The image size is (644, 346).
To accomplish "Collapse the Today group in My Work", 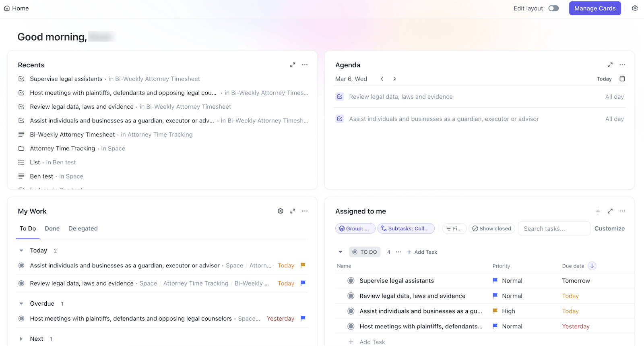I will coord(21,251).
